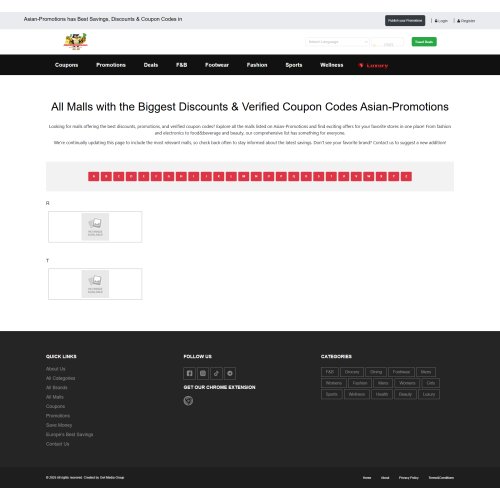Click the site logo in header

click(76, 41)
